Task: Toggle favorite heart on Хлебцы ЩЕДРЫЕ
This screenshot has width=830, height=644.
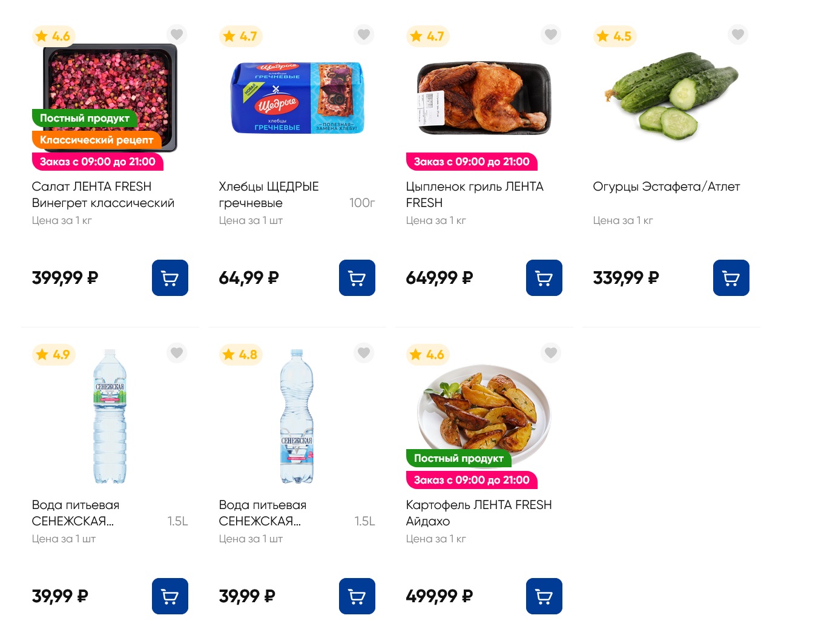Action: (364, 34)
